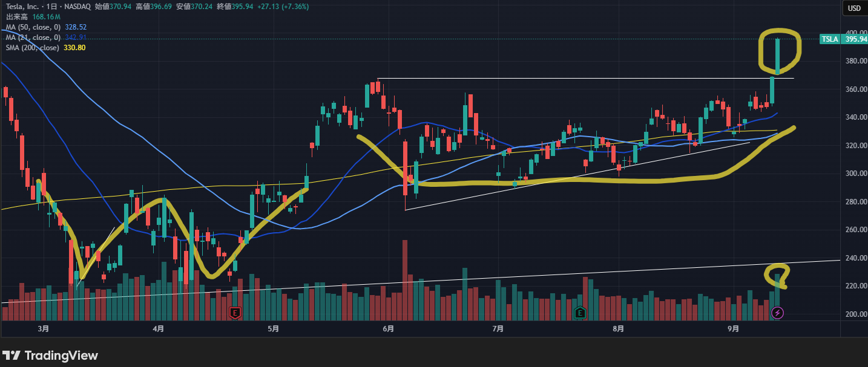Click the 9月 label on time axis
This screenshot has width=868, height=367.
click(733, 329)
